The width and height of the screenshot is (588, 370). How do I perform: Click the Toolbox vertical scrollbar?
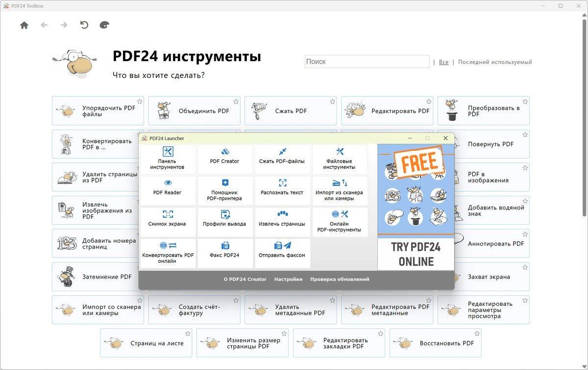pyautogui.click(x=584, y=117)
